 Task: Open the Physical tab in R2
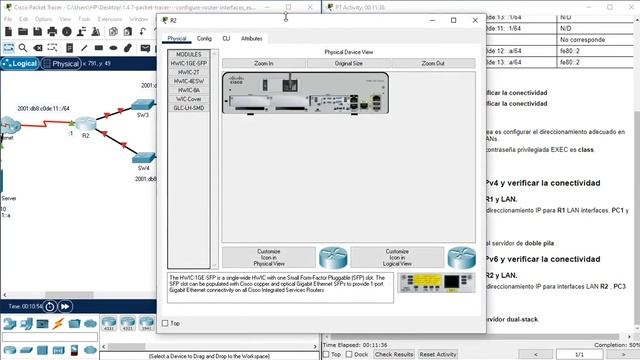coord(177,38)
